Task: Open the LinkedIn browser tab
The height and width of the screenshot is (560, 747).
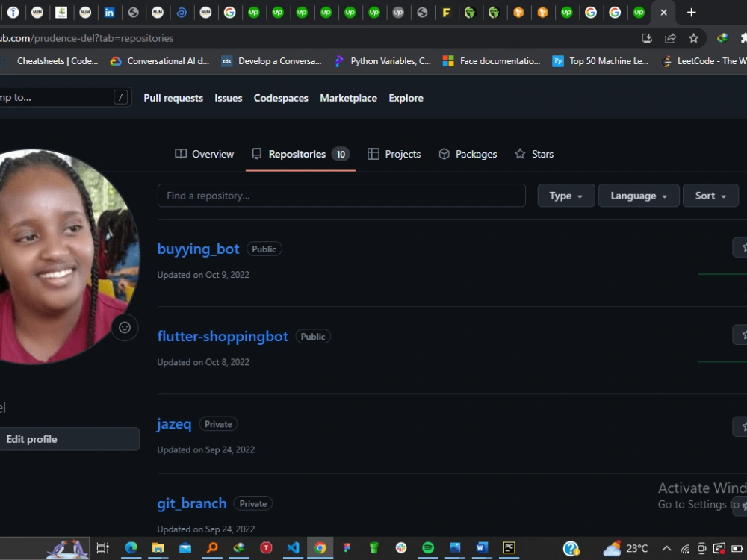Action: [x=109, y=13]
